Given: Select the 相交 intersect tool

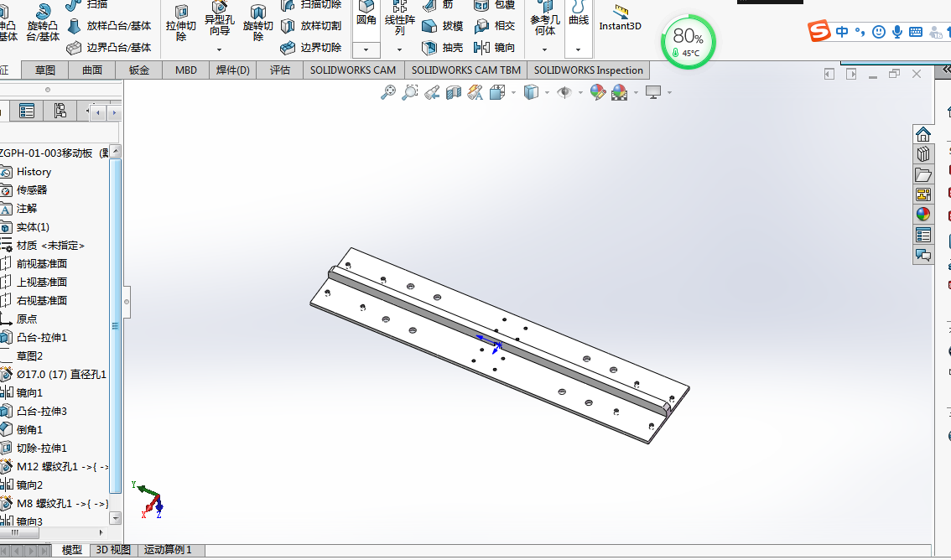Looking at the screenshot, I should coord(495,26).
